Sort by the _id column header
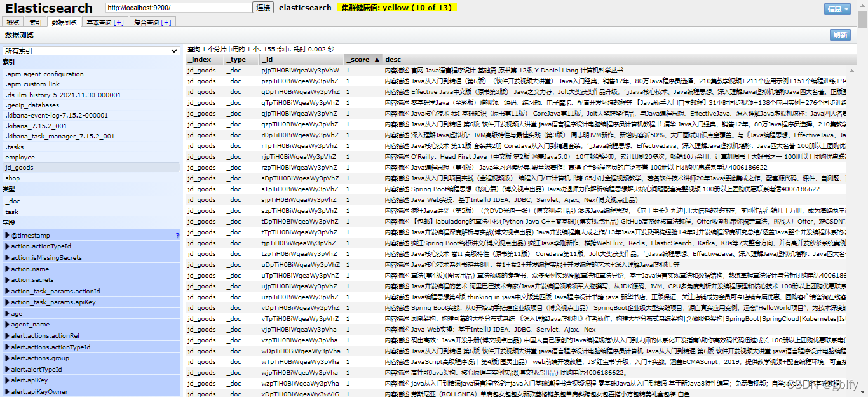The width and height of the screenshot is (868, 397). coord(301,59)
